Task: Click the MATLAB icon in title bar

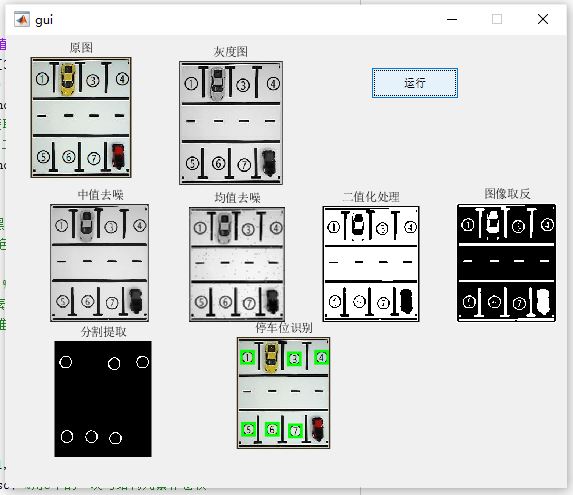Action: pos(22,19)
